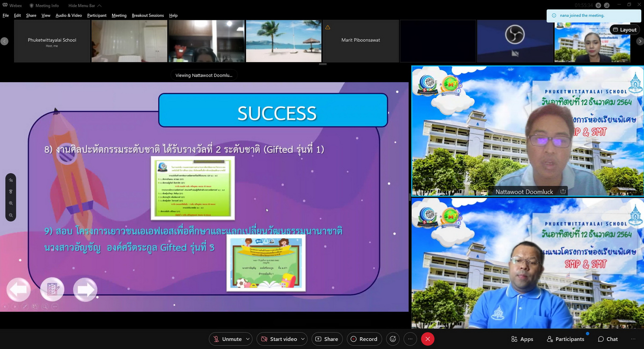Start video camera
The image size is (644, 349).
(279, 339)
